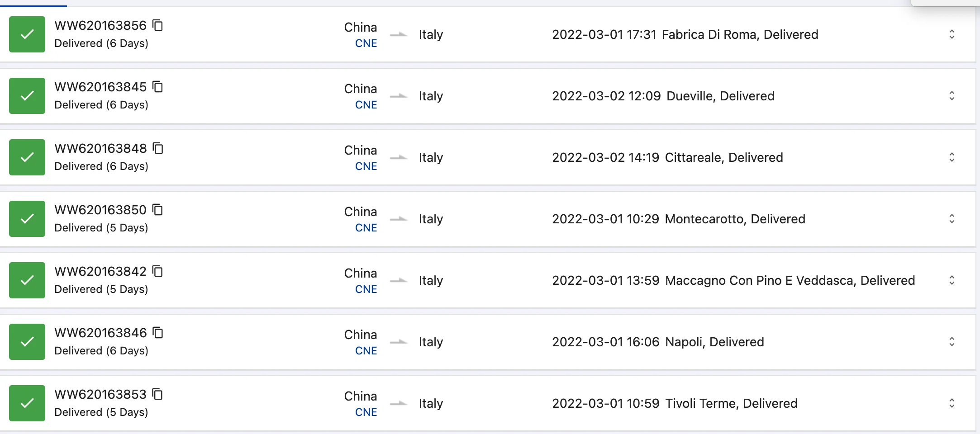Copy tracking number WW620163853

pyautogui.click(x=157, y=394)
